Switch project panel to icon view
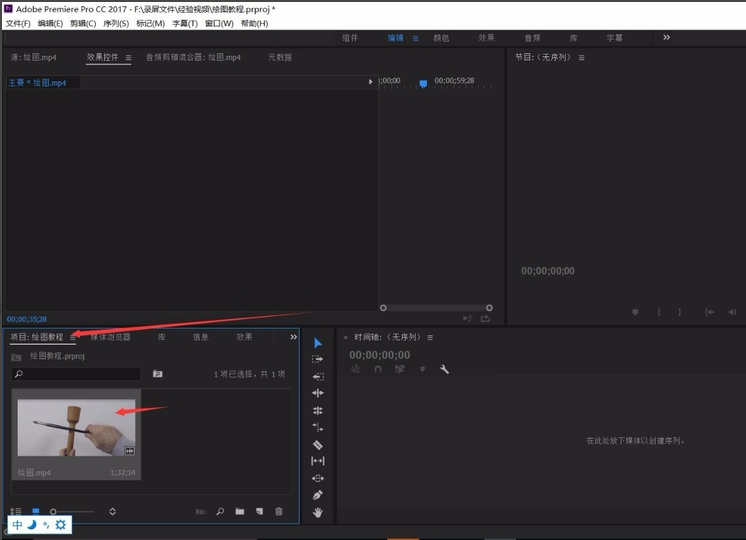 coord(36,511)
